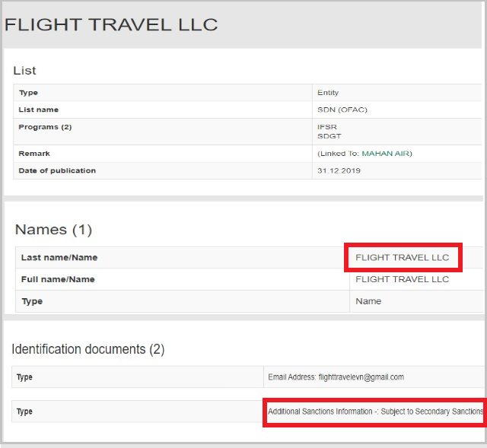
Task: Click the red-highlighted FLIGHT TRAVEL LLC last name value
Action: pos(402,257)
